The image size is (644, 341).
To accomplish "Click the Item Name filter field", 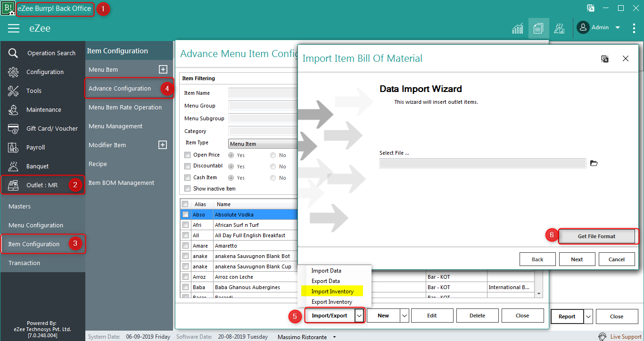I will pyautogui.click(x=263, y=93).
